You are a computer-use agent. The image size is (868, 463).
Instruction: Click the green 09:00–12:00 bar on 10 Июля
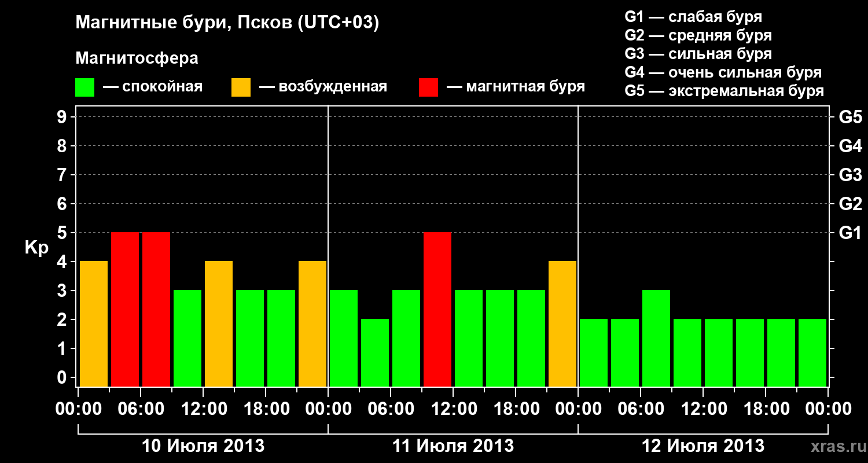(x=187, y=338)
